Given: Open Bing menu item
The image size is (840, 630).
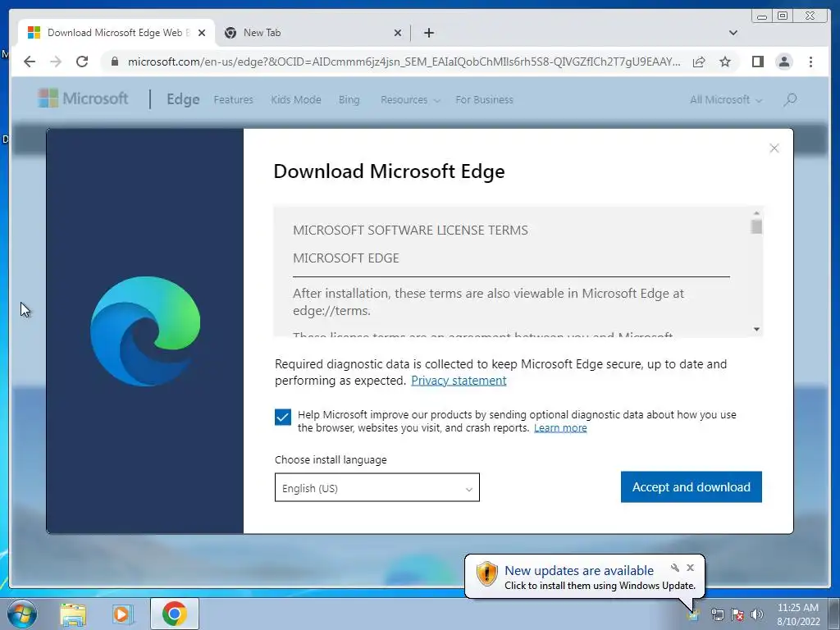Looking at the screenshot, I should pos(349,99).
